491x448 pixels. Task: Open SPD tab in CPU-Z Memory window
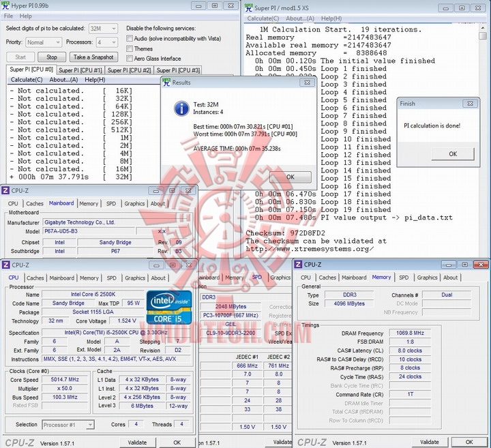[404, 278]
